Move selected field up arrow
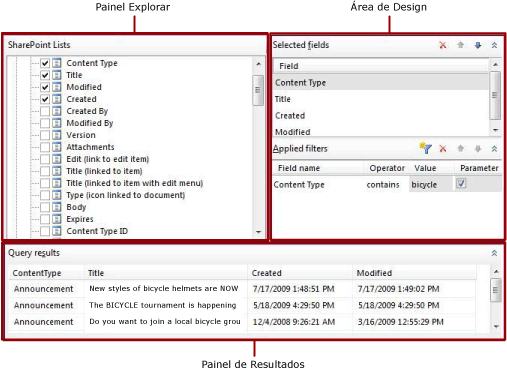507x371 pixels. click(x=460, y=45)
